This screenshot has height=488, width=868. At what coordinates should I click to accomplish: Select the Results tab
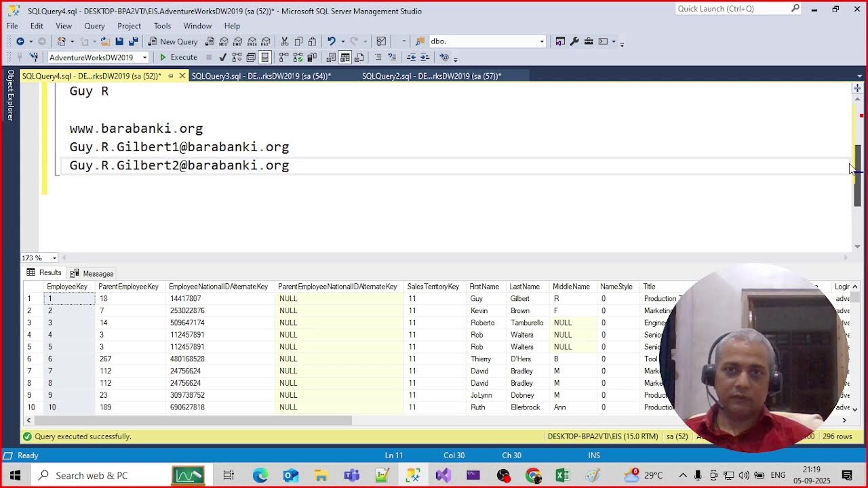point(44,272)
